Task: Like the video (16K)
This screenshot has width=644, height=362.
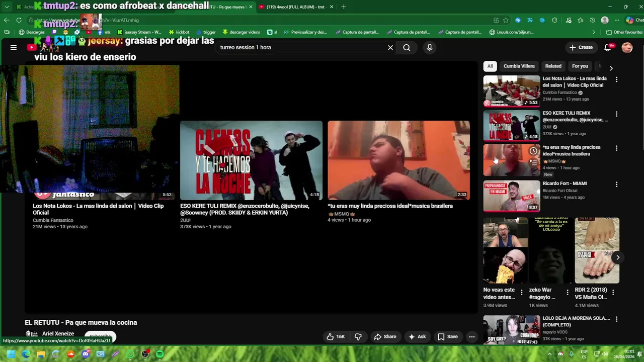Action: click(336, 337)
